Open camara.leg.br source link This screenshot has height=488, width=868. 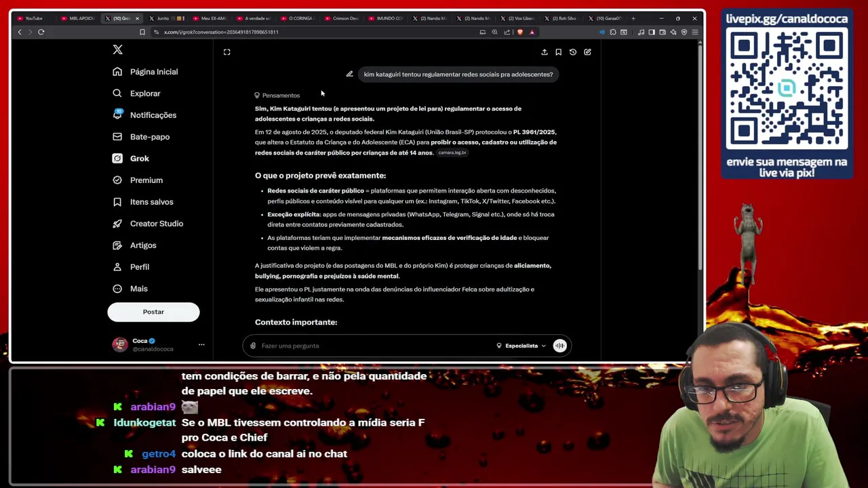[x=452, y=153]
